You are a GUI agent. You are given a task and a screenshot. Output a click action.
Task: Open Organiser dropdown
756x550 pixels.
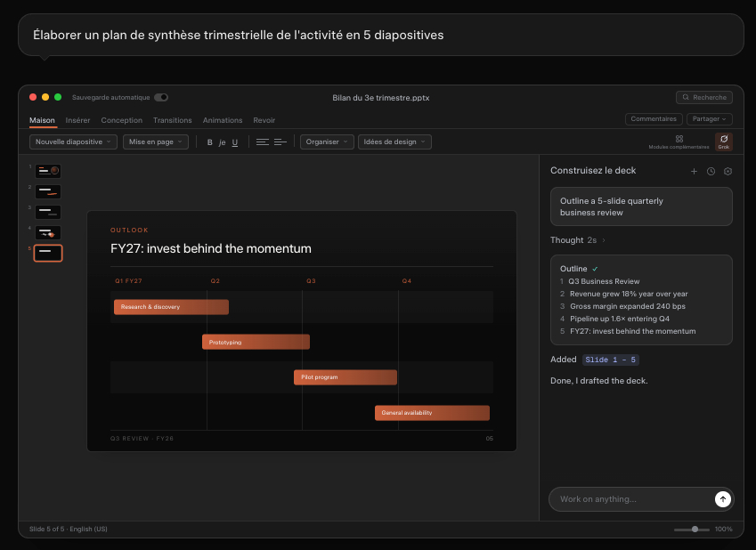pyautogui.click(x=327, y=142)
